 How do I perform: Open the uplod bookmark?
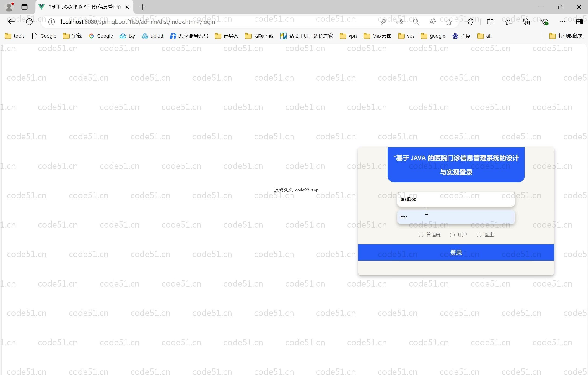pyautogui.click(x=152, y=36)
